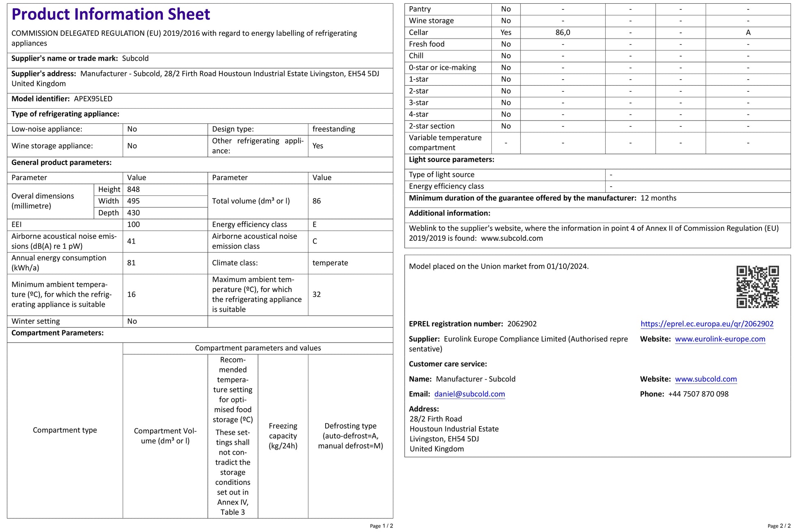Screen dimensions: 798x532
Task: Click the Cellar compartment volume 86,0
Action: pos(563,32)
